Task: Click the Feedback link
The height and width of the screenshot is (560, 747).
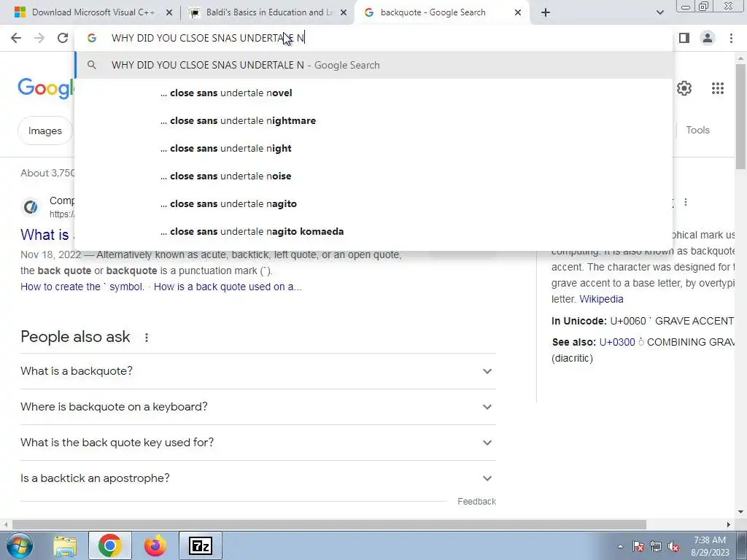Action: 476,502
